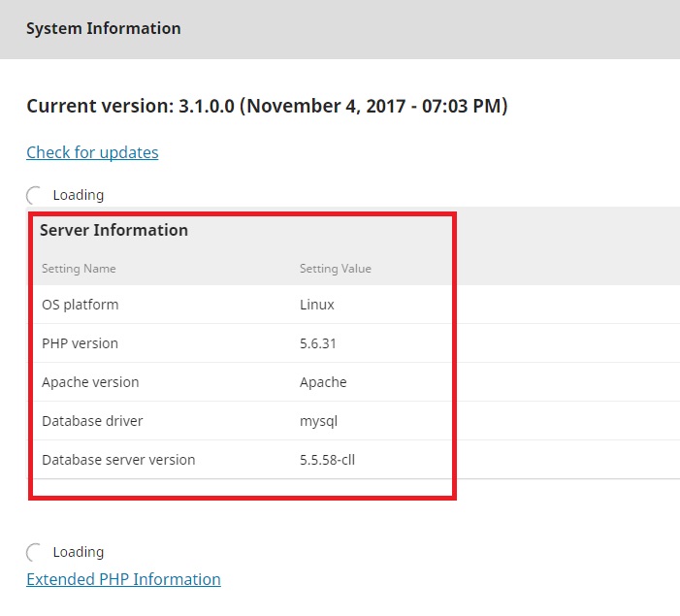
Task: Click the Server Information table title
Action: [x=113, y=230]
